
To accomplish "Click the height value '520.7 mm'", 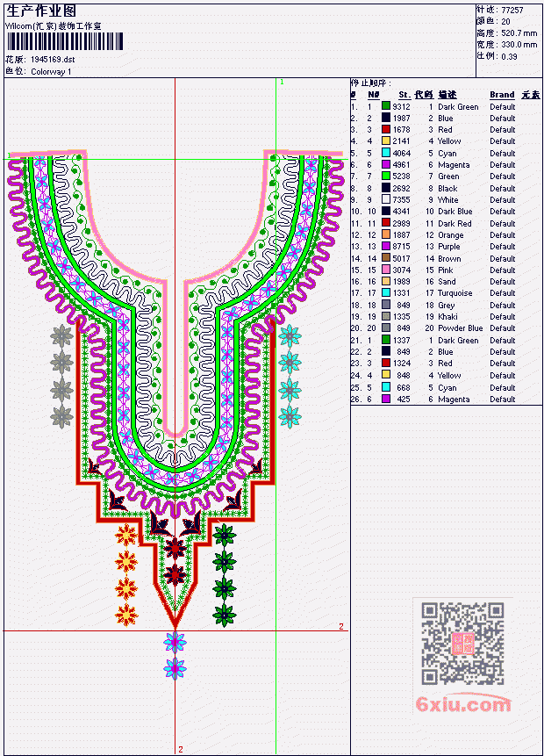I will (x=519, y=33).
